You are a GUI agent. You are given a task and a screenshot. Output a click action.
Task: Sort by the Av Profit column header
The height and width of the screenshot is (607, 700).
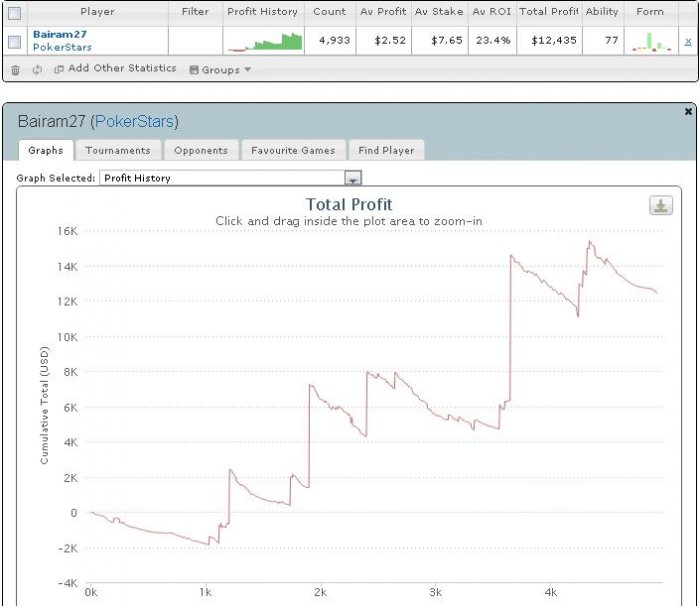pyautogui.click(x=383, y=12)
